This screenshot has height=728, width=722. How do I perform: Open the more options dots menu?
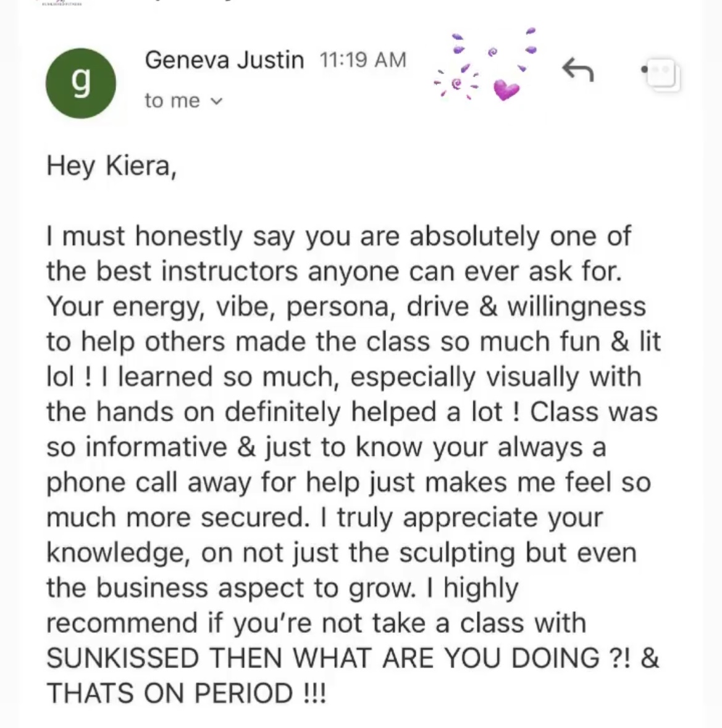click(661, 74)
